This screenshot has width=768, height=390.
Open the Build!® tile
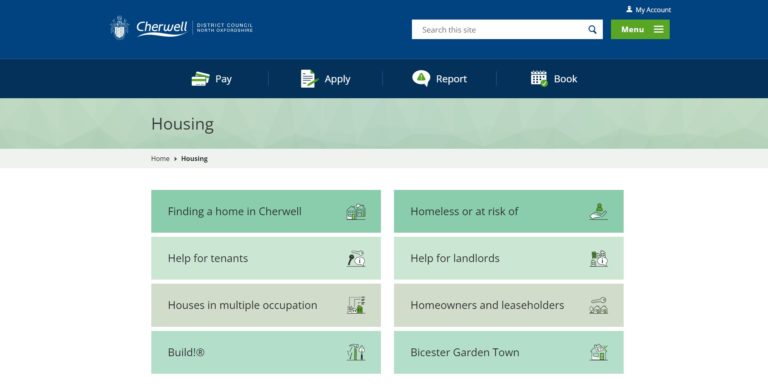click(266, 352)
